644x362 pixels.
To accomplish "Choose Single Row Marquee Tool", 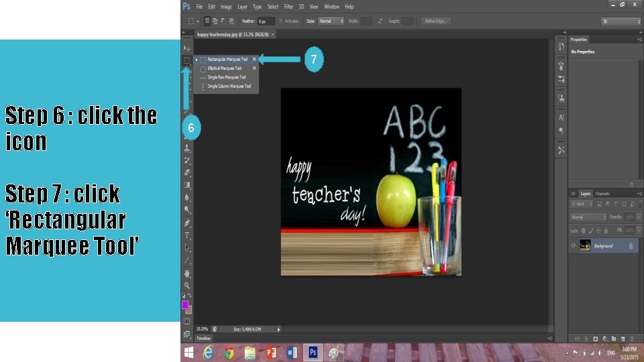I will [226, 77].
